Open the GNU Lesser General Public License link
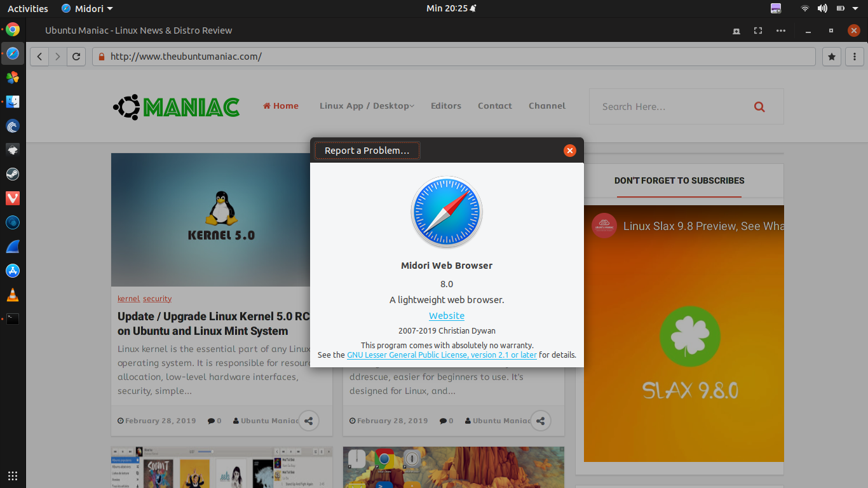868x488 pixels. pos(442,355)
